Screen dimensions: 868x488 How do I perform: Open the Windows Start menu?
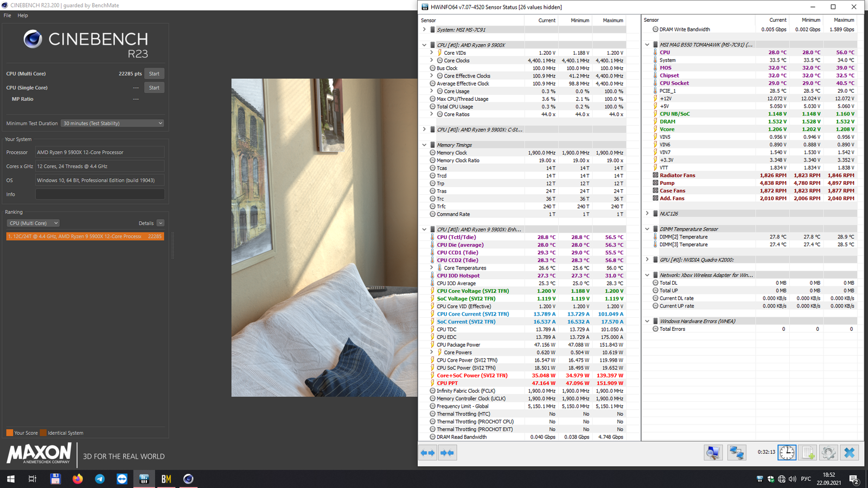click(x=10, y=479)
